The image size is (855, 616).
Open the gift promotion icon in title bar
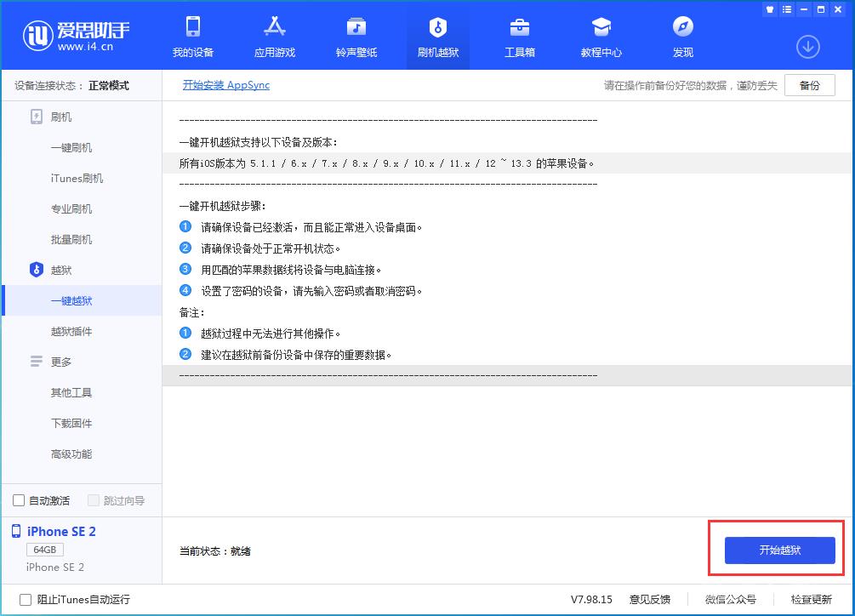click(x=768, y=9)
